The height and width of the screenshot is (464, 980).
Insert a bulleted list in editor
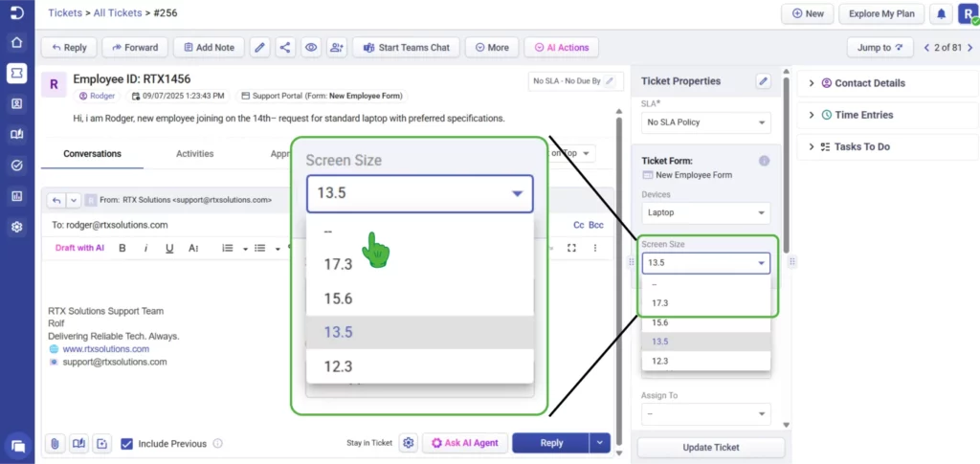[x=260, y=248]
